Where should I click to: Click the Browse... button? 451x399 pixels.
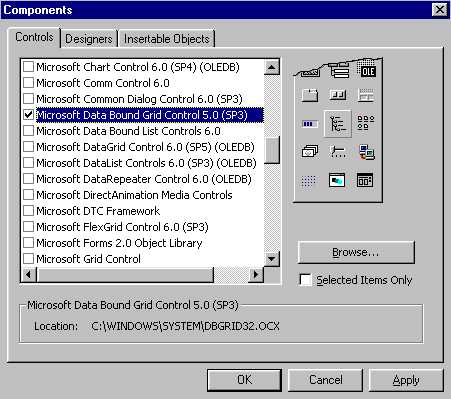pos(356,252)
